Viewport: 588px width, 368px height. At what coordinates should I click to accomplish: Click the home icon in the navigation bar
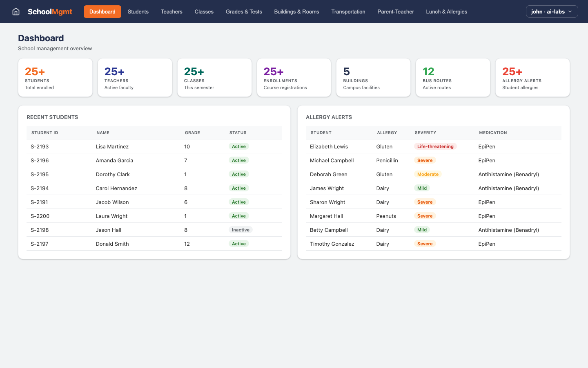point(16,11)
